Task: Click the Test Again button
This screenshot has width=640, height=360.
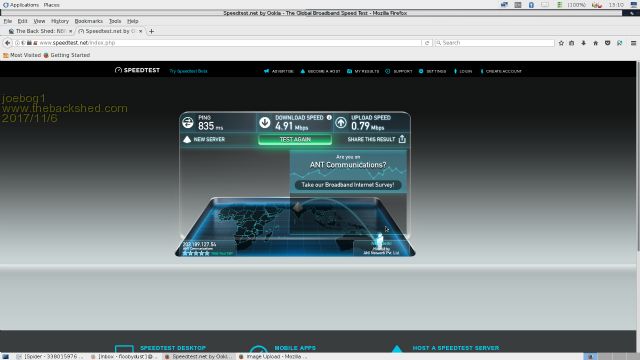Action: [x=295, y=140]
